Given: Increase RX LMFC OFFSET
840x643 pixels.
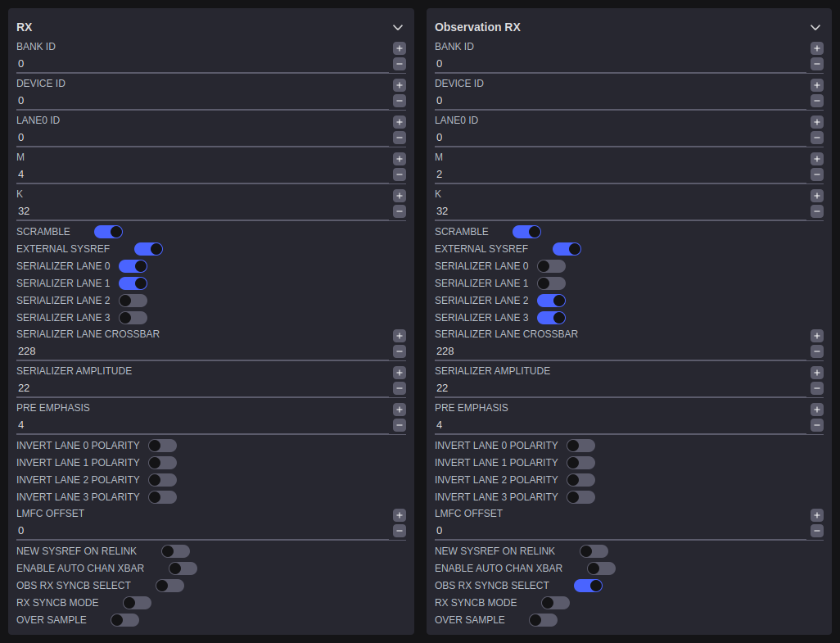Looking at the screenshot, I should coord(399,515).
